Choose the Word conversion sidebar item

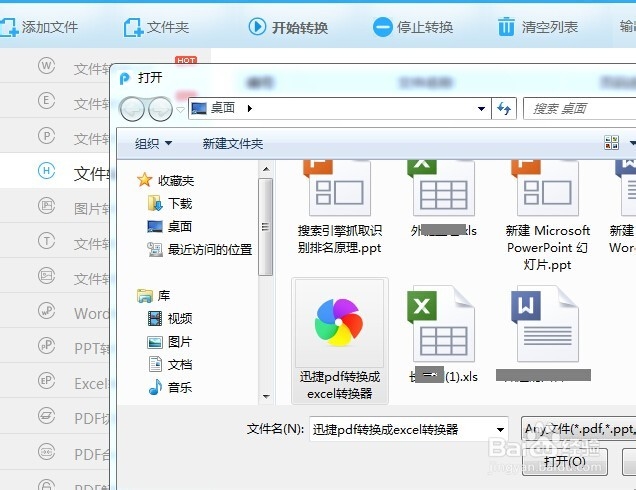55,311
